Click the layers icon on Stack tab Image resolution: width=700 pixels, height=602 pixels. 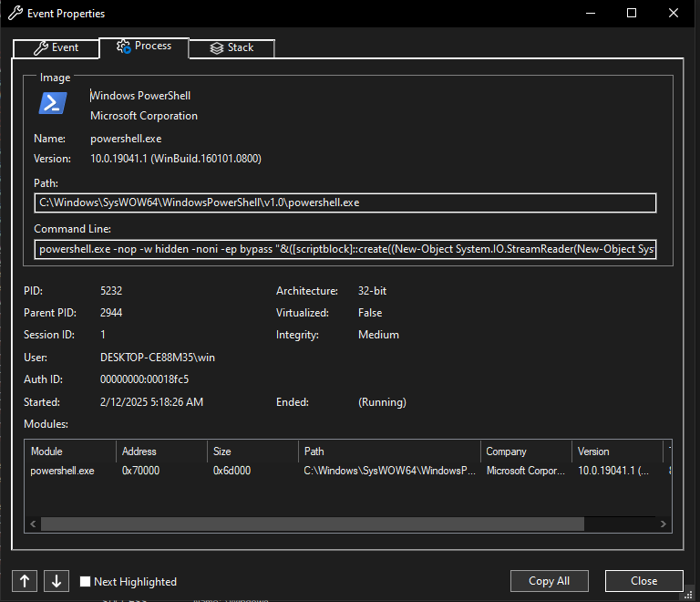click(x=217, y=47)
